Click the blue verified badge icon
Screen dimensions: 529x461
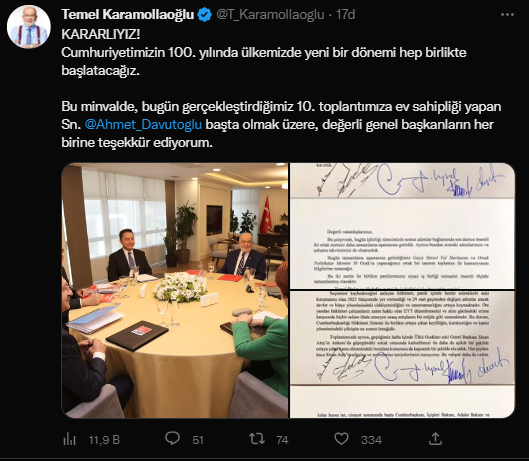tap(204, 15)
